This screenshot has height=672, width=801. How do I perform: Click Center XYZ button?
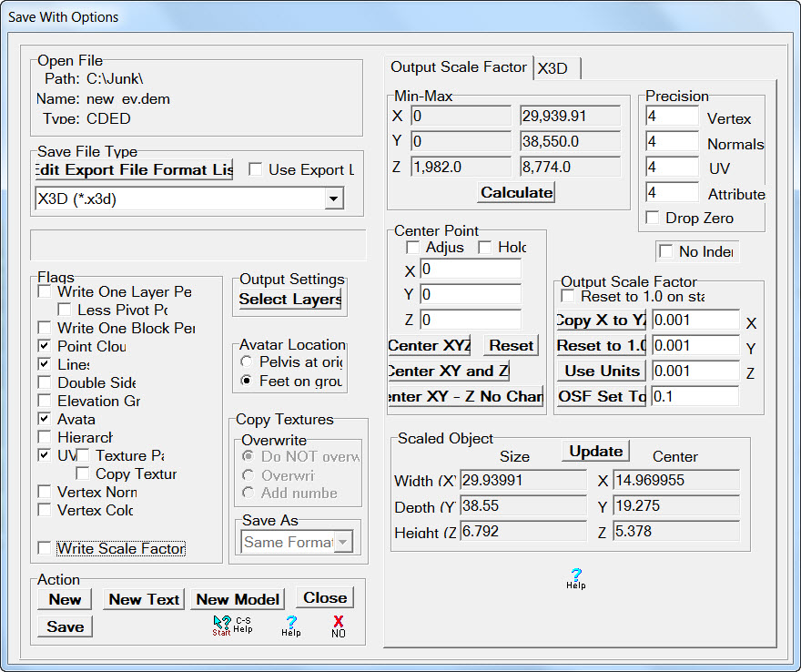(x=429, y=345)
